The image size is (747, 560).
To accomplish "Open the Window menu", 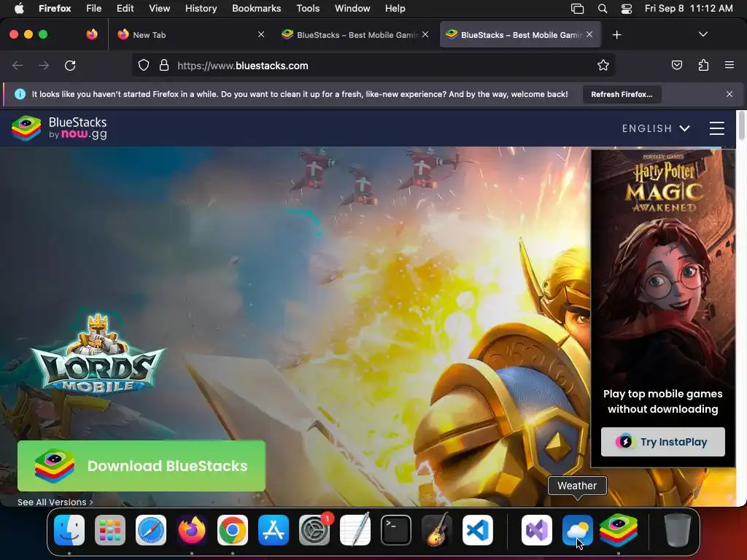I will pos(352,8).
